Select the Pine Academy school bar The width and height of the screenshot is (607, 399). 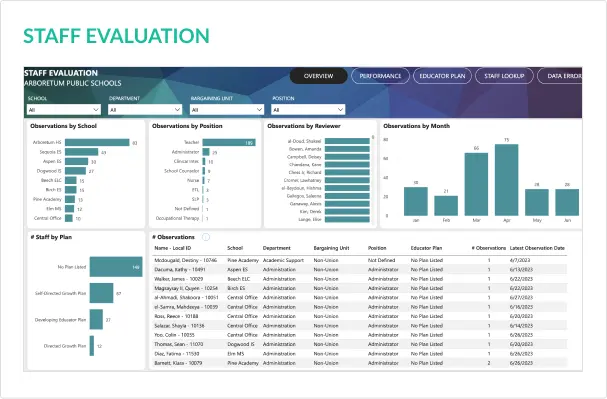tap(70, 199)
